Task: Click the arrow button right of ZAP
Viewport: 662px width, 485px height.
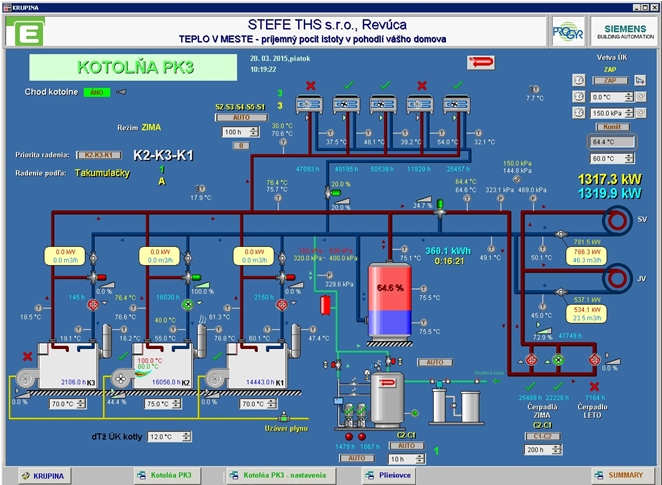Action: point(640,80)
